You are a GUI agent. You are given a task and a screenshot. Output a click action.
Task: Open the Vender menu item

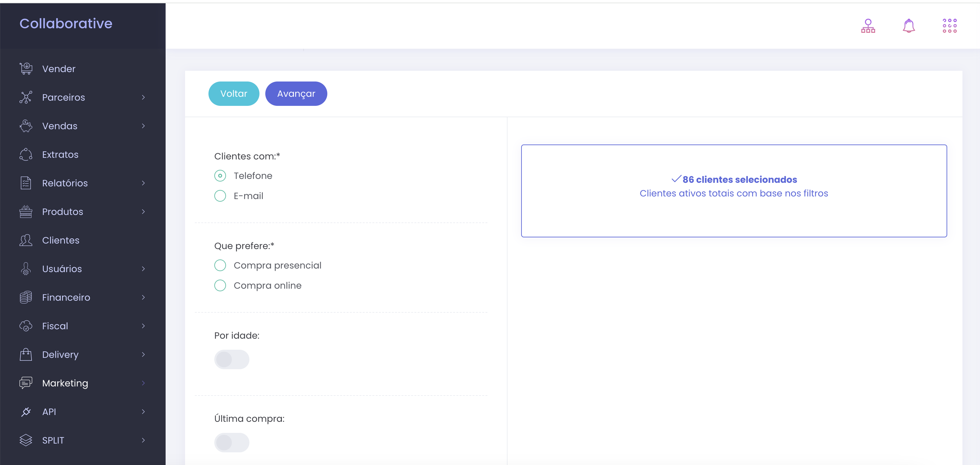82,69
